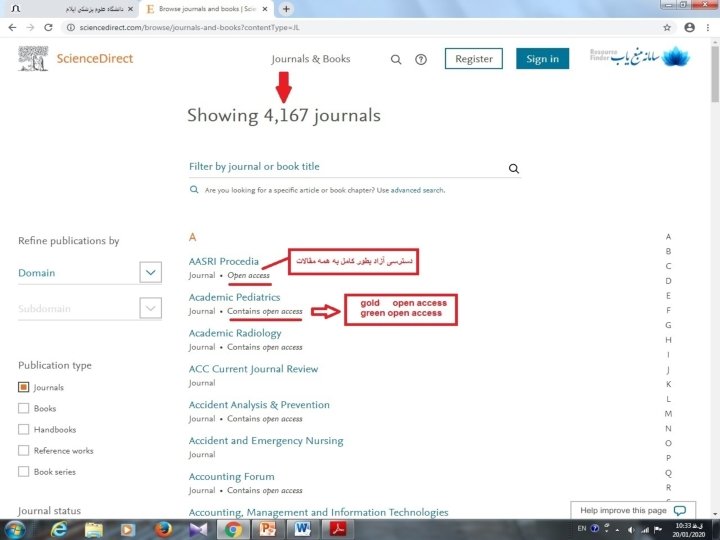
Task: Open the Accounting Forum journal
Action: pos(232,477)
